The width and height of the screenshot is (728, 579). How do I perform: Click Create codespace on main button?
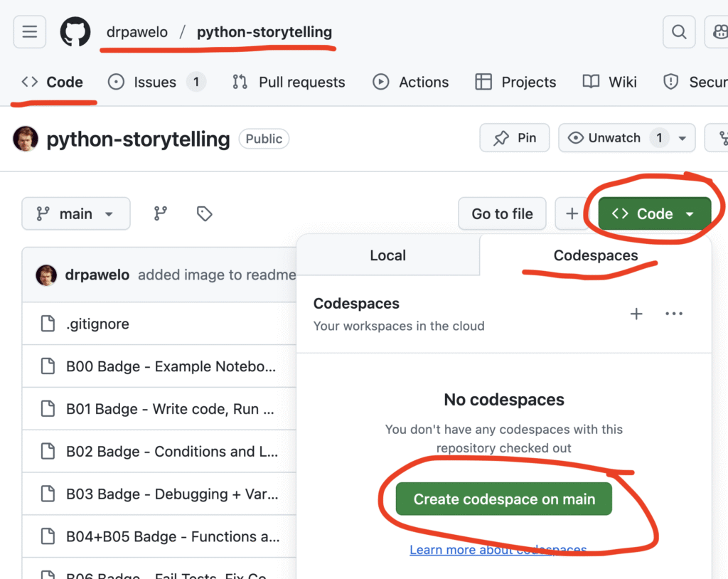(504, 499)
